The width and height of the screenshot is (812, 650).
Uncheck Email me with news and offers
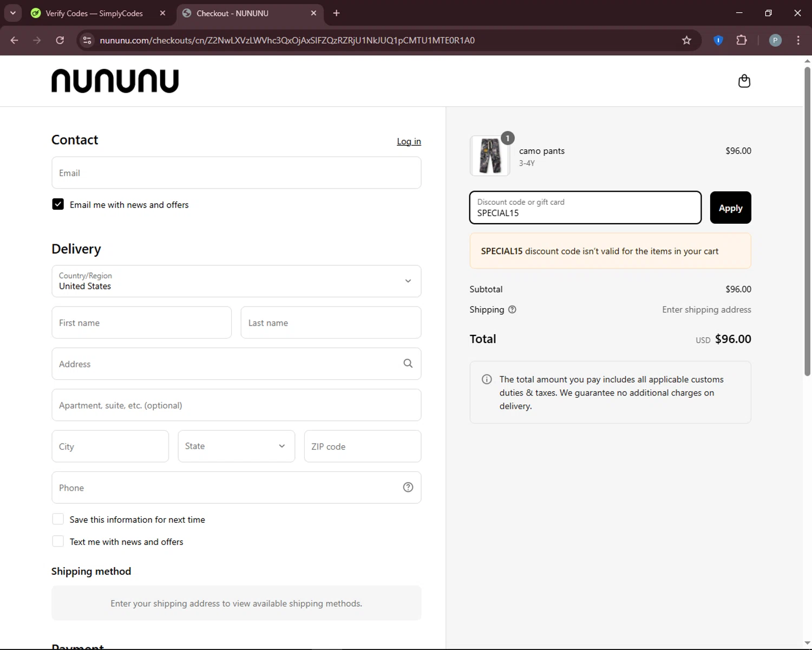pyautogui.click(x=58, y=204)
